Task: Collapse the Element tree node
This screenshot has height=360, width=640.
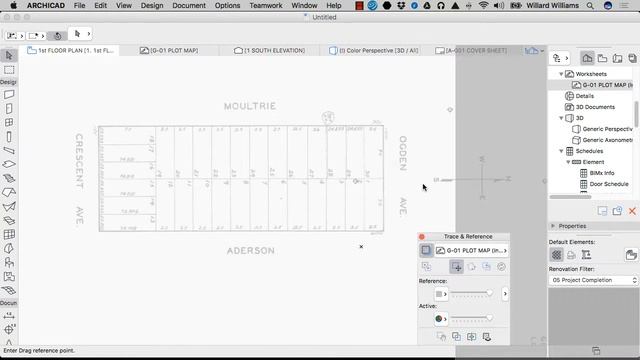Action: 568,162
